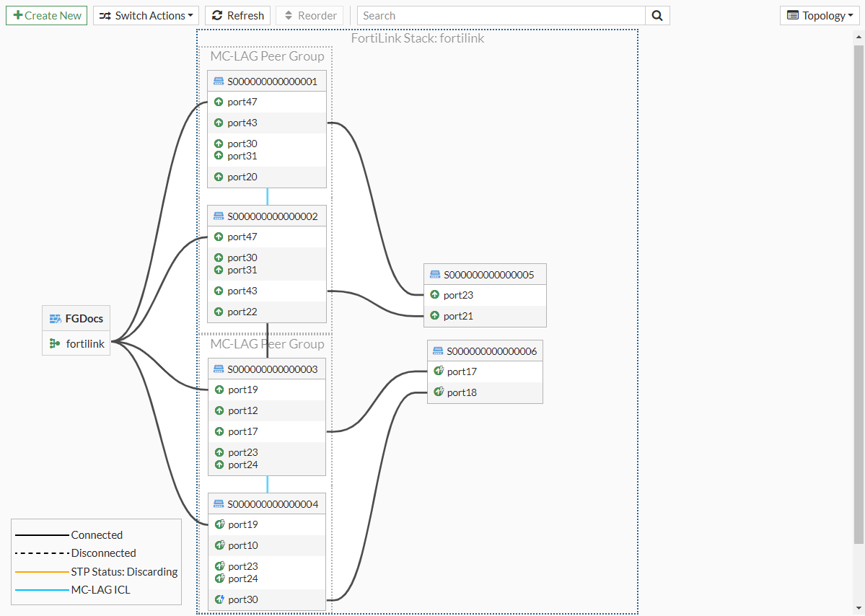Click switch icon for S000000000000005
865x616 pixels.
(435, 275)
